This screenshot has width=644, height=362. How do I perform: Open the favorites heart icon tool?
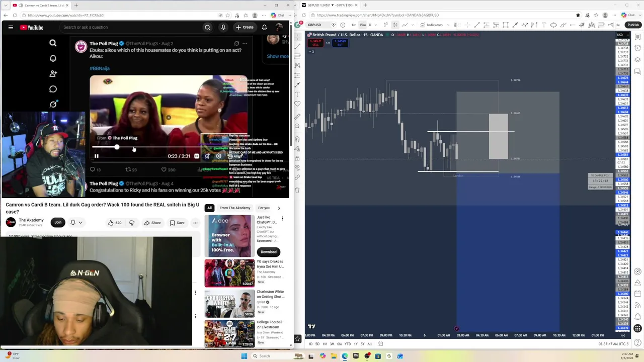coord(297,104)
